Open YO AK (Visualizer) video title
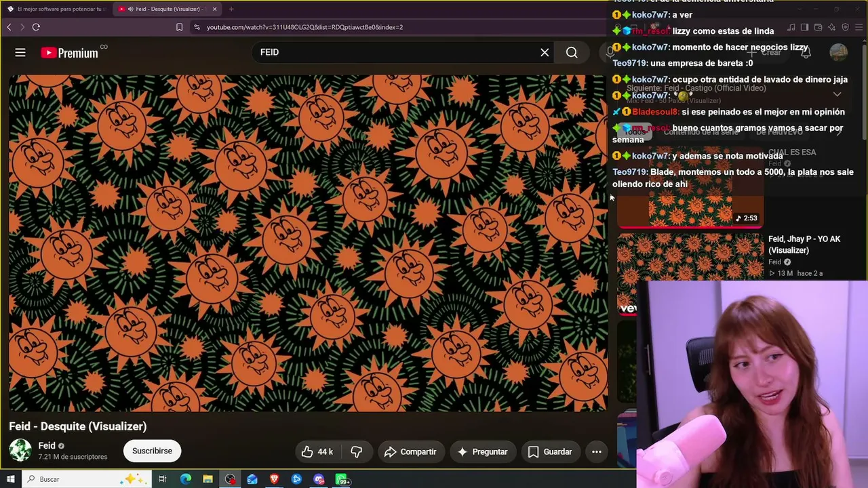This screenshot has width=868, height=488. pos(804,245)
